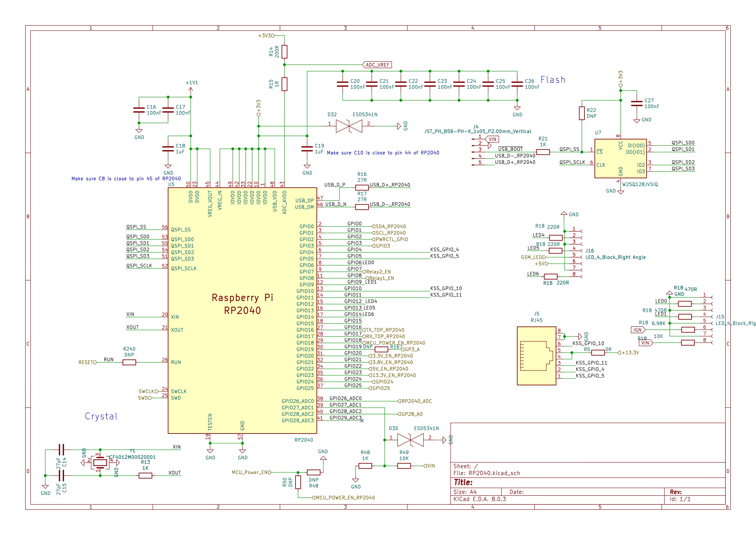Click the no-connect marker on GPIO29_ADC3
Screen dimensions: 756x535
click(x=362, y=421)
